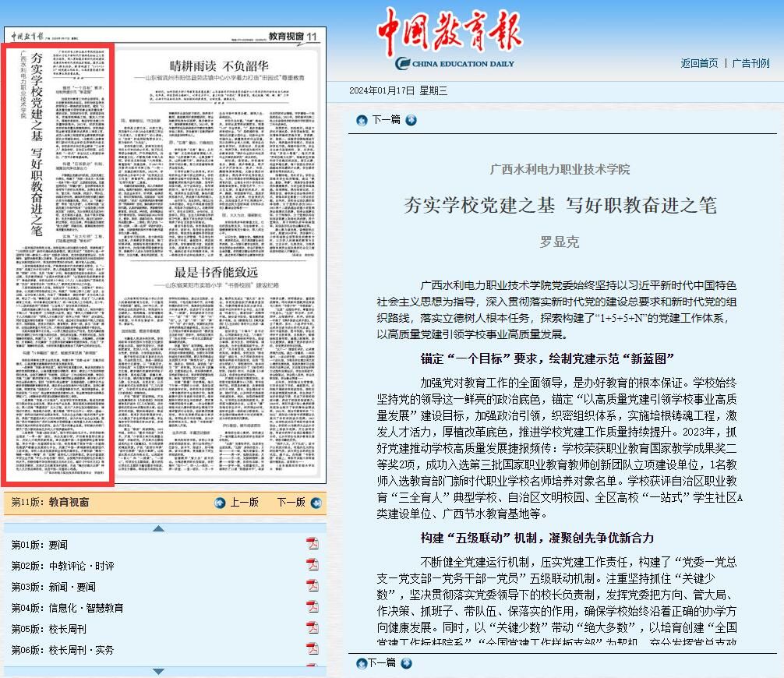Click 教育视窗 11 header on page thumbnail
Viewport: 784px width, 678px height.
tap(292, 36)
